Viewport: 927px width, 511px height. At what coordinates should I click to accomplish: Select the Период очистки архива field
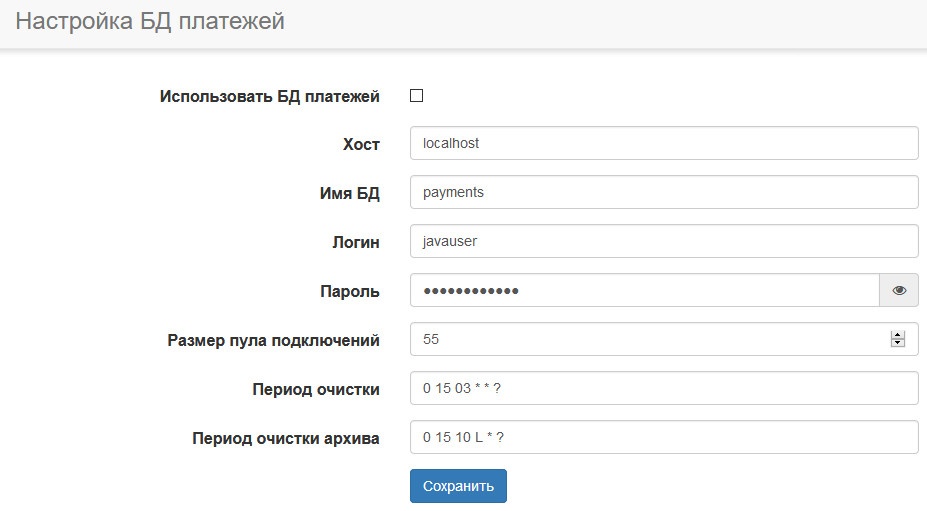click(x=663, y=438)
